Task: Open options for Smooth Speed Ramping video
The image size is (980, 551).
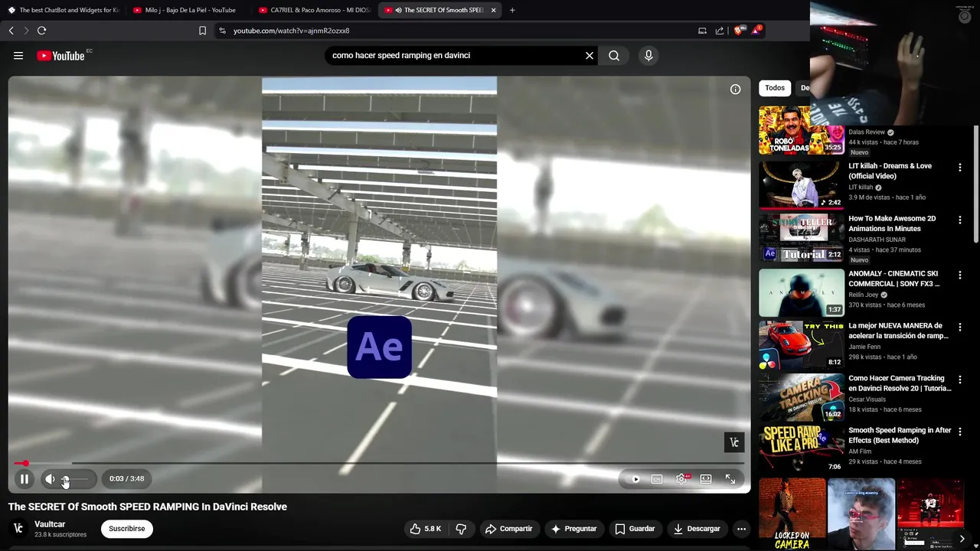Action: click(960, 432)
